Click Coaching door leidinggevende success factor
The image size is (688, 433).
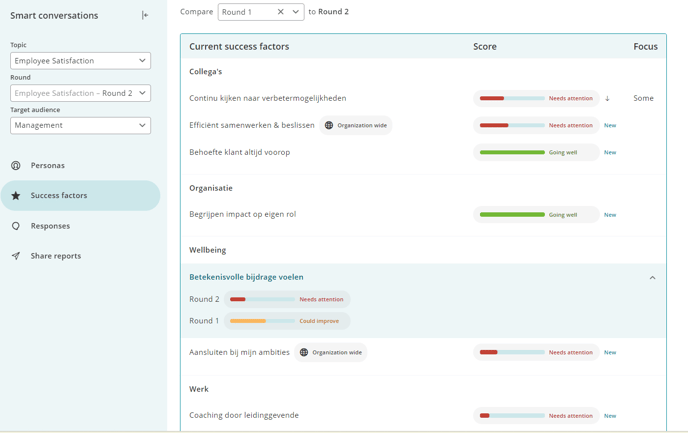[x=244, y=415]
